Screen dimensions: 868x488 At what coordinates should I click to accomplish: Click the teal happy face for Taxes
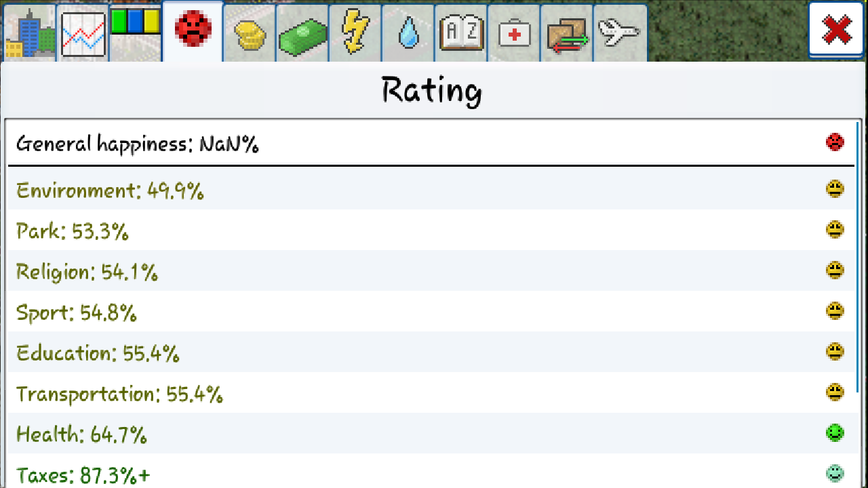835,472
